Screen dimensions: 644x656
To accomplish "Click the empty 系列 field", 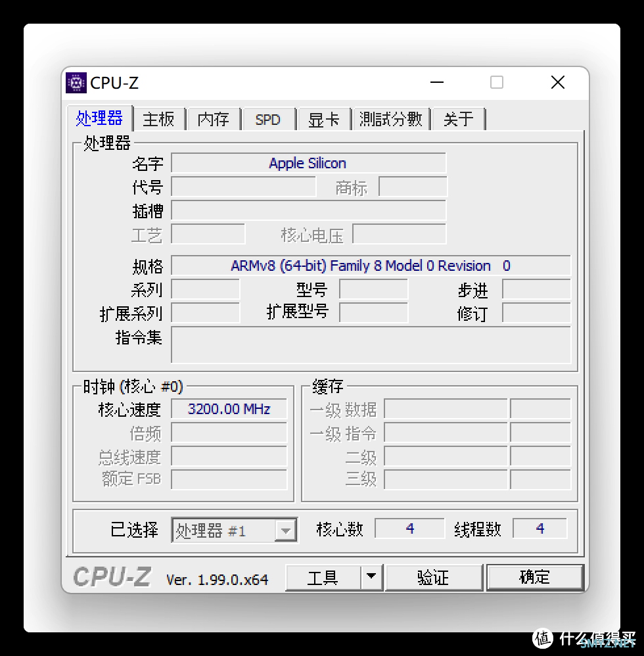I will coord(205,289).
